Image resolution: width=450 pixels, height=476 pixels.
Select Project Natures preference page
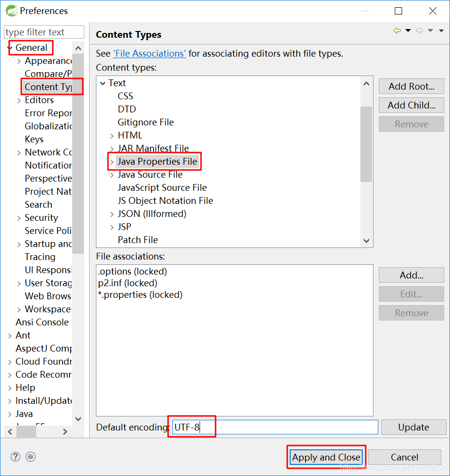point(48,191)
